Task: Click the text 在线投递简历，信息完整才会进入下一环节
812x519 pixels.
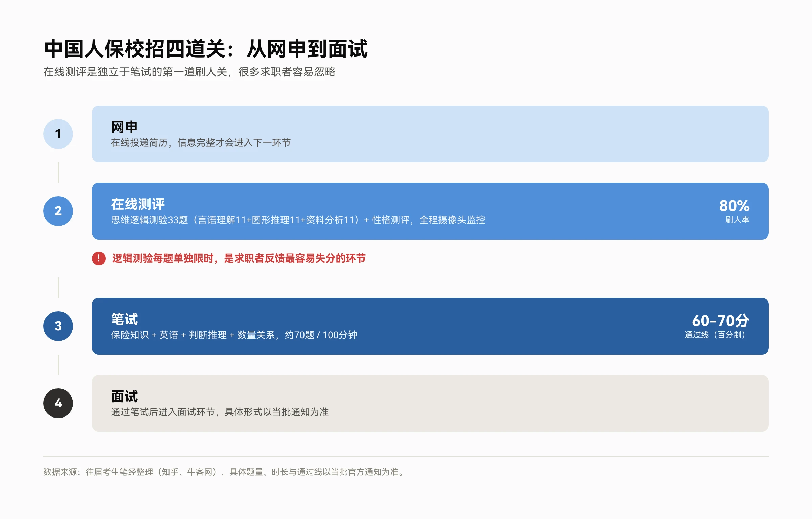Action: pyautogui.click(x=201, y=143)
